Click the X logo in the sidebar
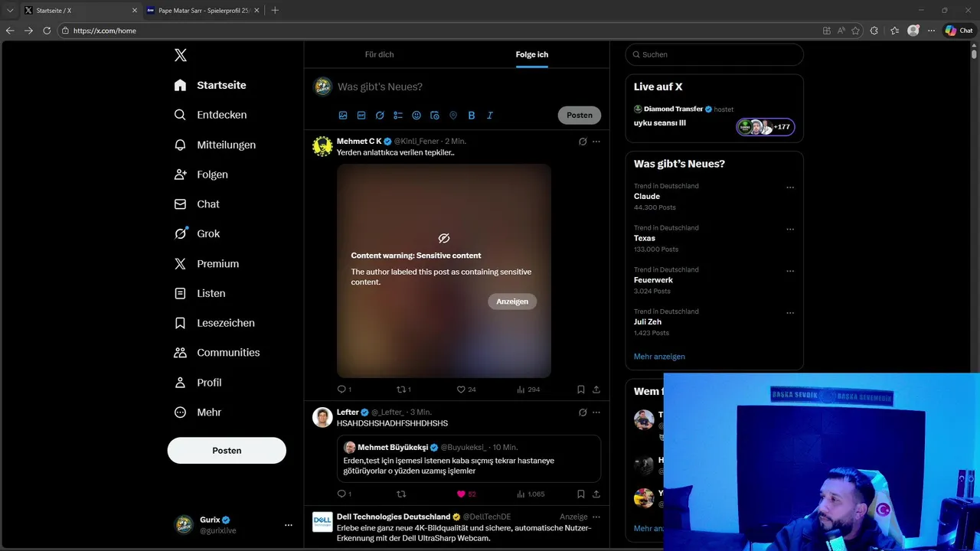 click(x=181, y=55)
